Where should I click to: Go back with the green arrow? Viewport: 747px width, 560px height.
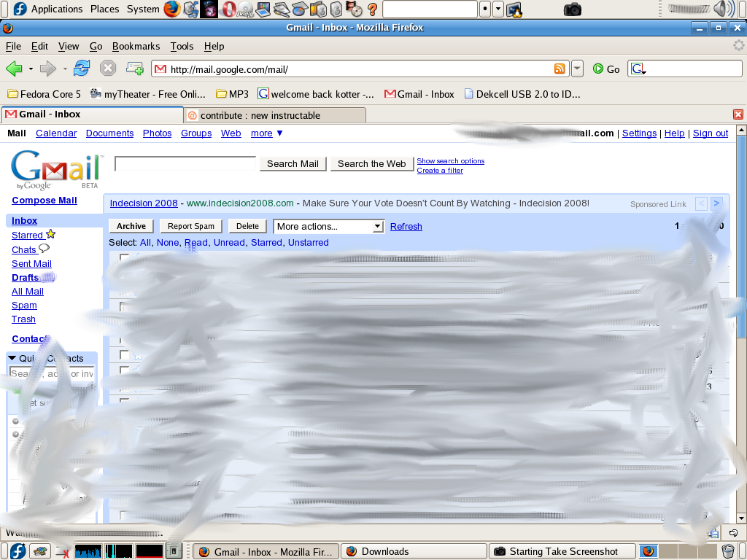pos(15,69)
